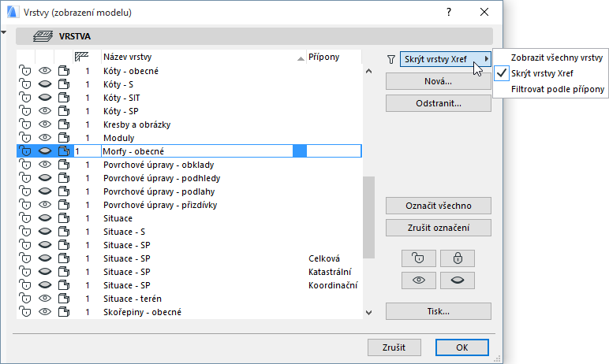Sort layers via the Název vrstvy arrow
The image size is (609, 364).
coord(301,58)
